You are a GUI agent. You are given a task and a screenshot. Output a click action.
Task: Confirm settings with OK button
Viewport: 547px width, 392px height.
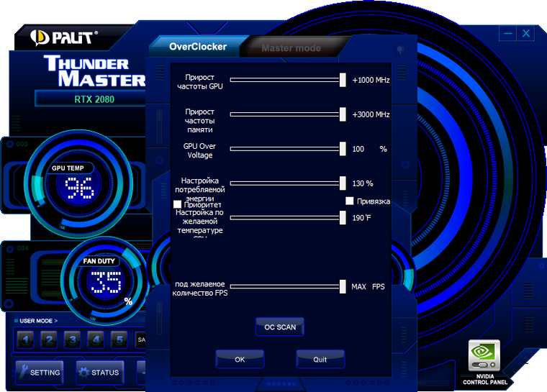pyautogui.click(x=240, y=359)
